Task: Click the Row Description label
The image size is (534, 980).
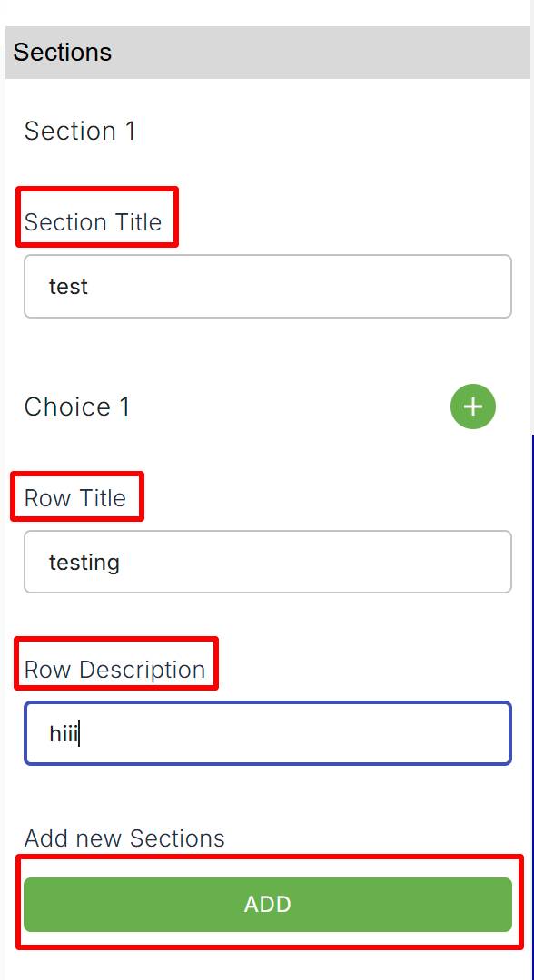Action: (114, 670)
